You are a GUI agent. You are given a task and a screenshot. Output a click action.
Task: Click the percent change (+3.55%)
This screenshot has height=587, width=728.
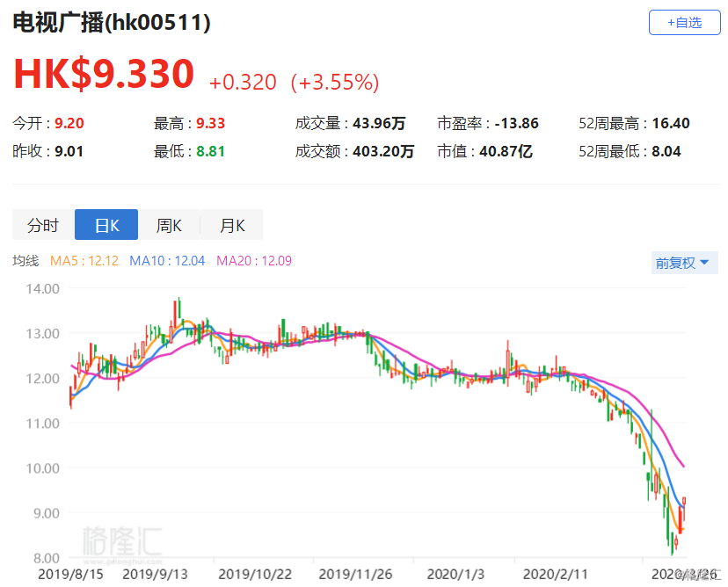(335, 82)
